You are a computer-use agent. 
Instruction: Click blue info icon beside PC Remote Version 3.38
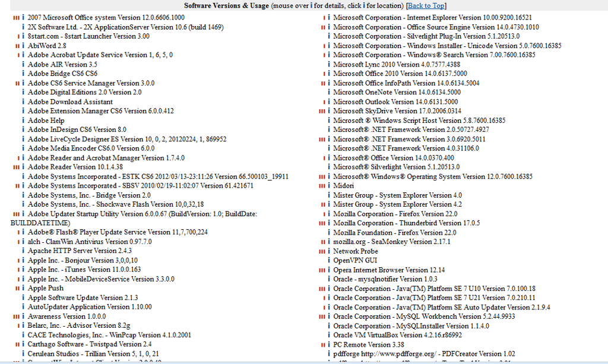[329, 344]
